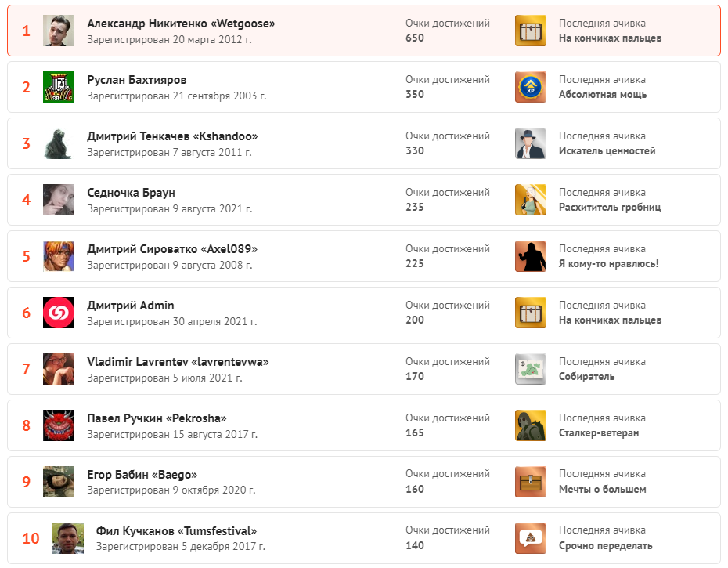Visit Дмитрий Сироватко «Axel089» profile

click(172, 249)
